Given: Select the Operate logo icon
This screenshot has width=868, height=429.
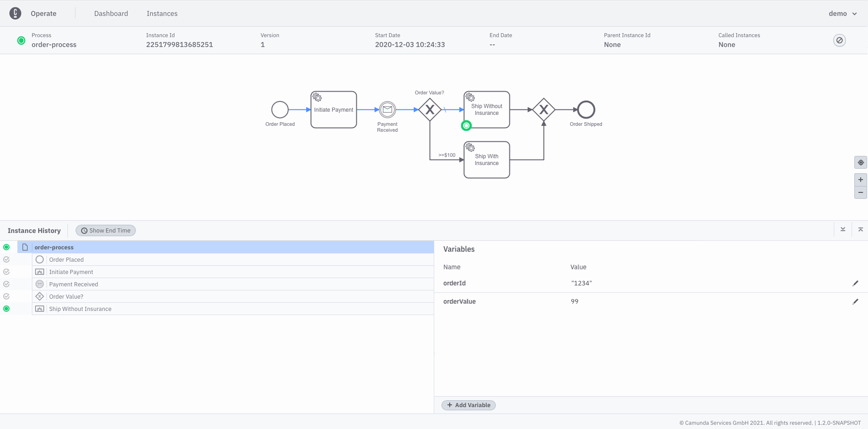Looking at the screenshot, I should tap(15, 13).
